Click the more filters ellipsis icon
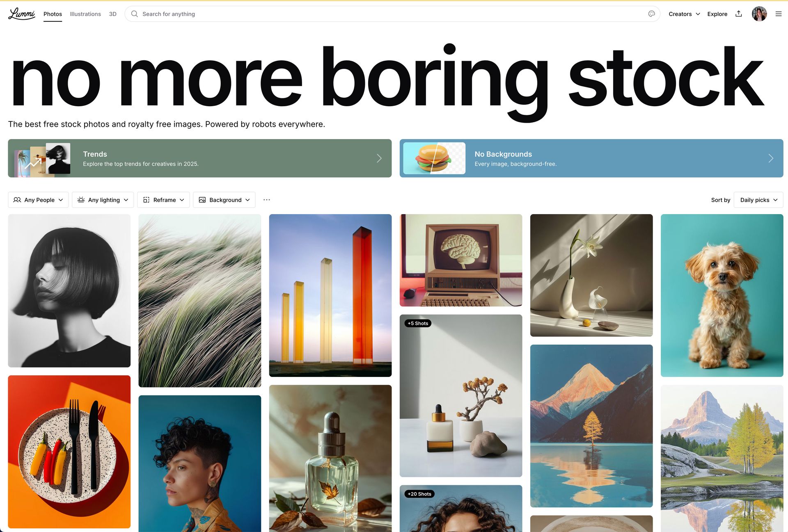Image resolution: width=788 pixels, height=532 pixels. point(267,200)
